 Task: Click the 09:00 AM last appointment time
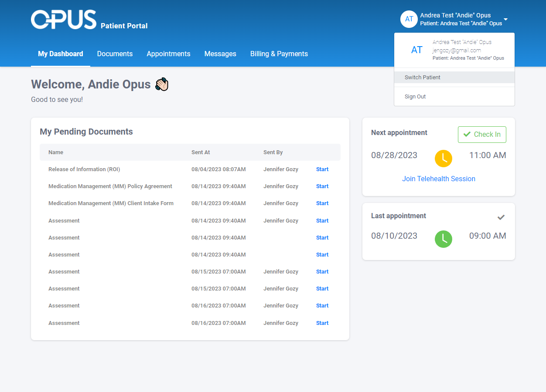tap(488, 236)
